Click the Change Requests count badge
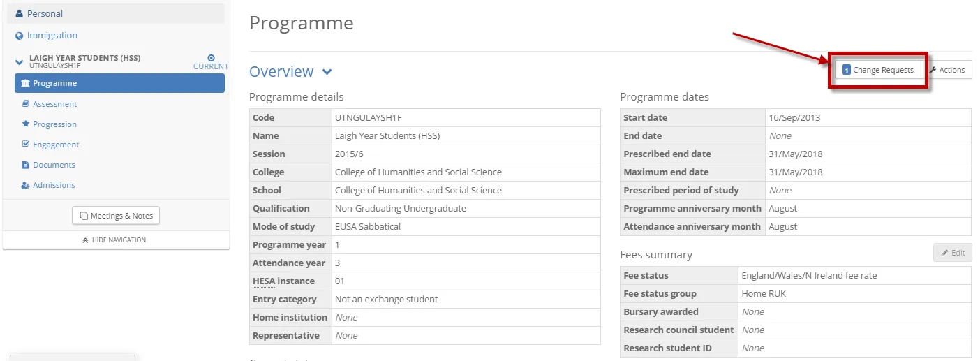Image resolution: width=980 pixels, height=361 pixels. click(847, 70)
